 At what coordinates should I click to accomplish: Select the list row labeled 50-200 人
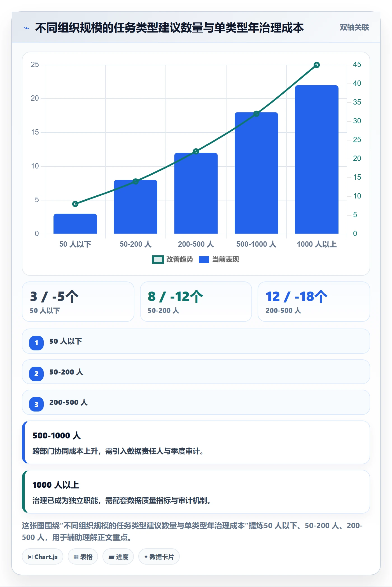click(x=196, y=372)
